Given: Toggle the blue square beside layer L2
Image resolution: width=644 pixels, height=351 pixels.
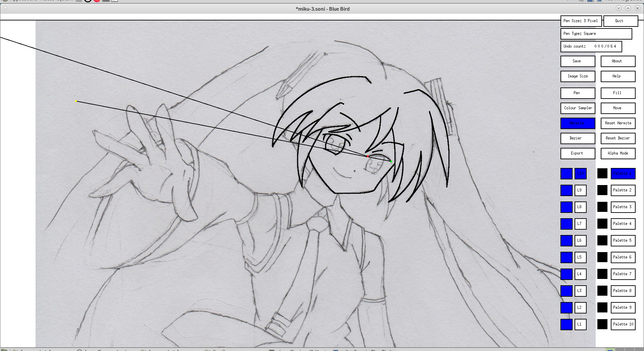Looking at the screenshot, I should pos(567,308).
